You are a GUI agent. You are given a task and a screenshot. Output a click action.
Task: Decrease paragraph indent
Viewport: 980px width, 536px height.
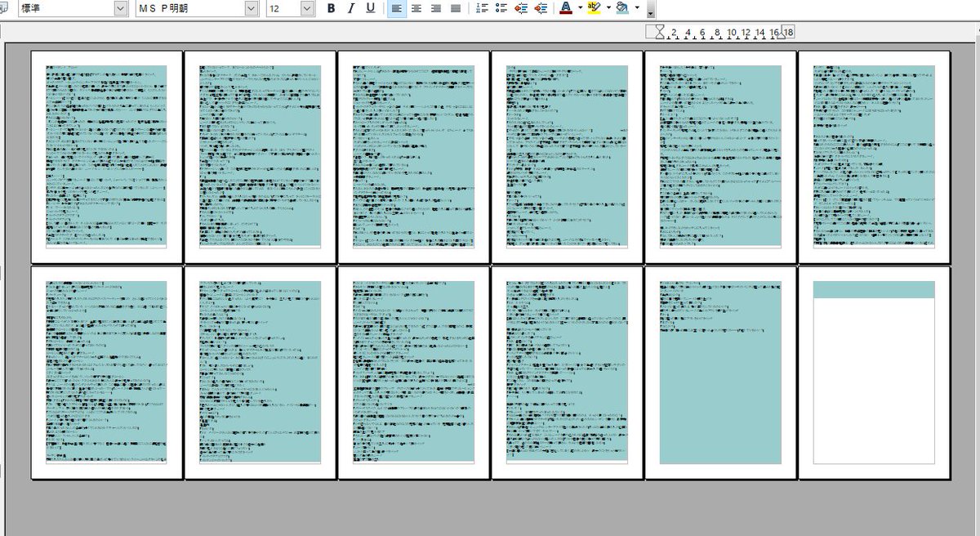521,8
